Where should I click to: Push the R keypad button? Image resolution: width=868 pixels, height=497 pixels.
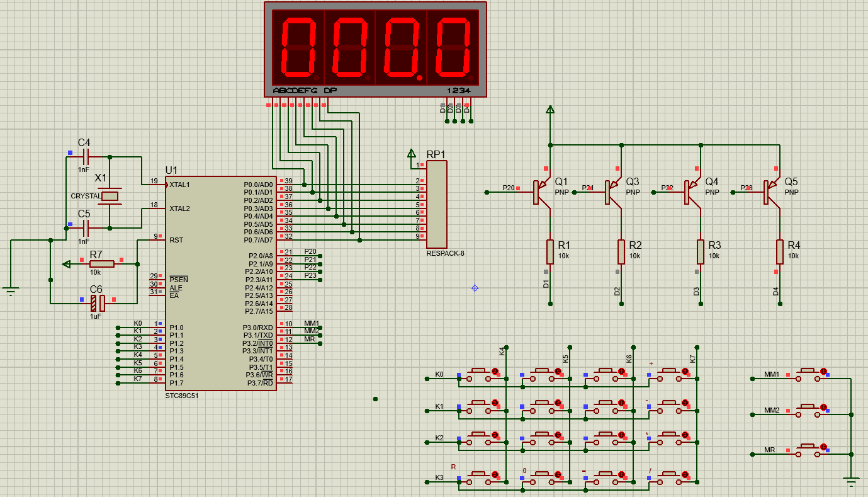click(478, 477)
